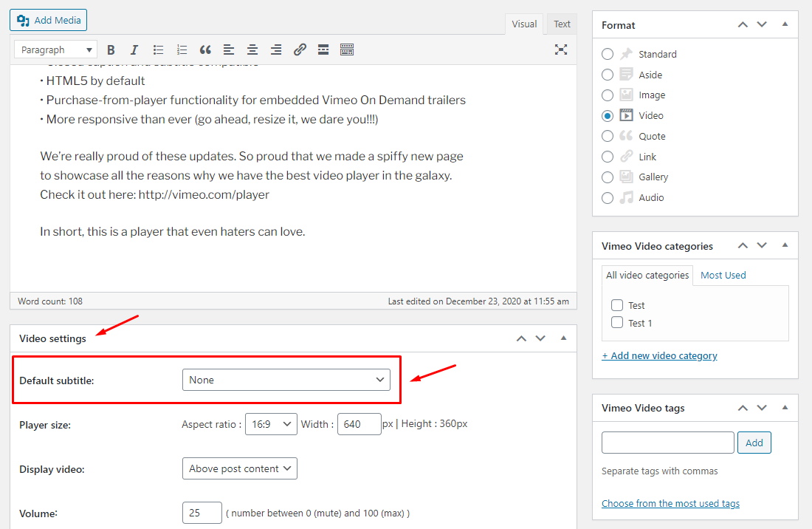Open the Aspect ratio 16:9 dropdown

click(x=271, y=424)
